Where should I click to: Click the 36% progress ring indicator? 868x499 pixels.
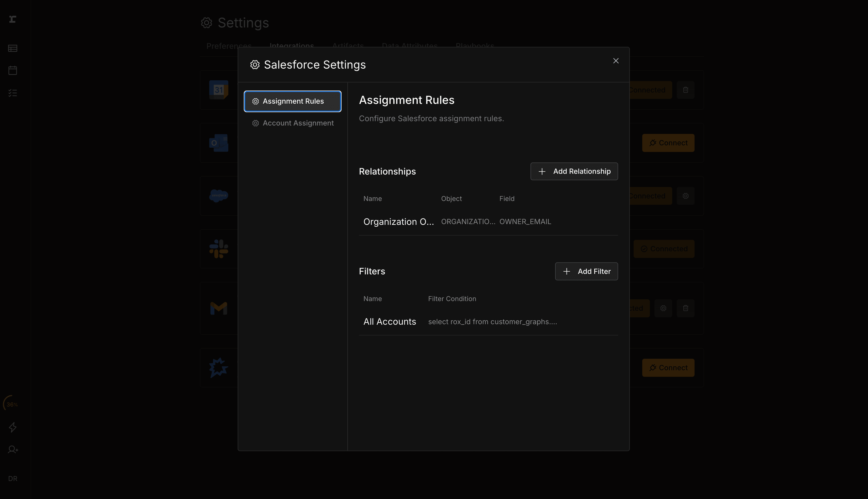[x=11, y=404]
